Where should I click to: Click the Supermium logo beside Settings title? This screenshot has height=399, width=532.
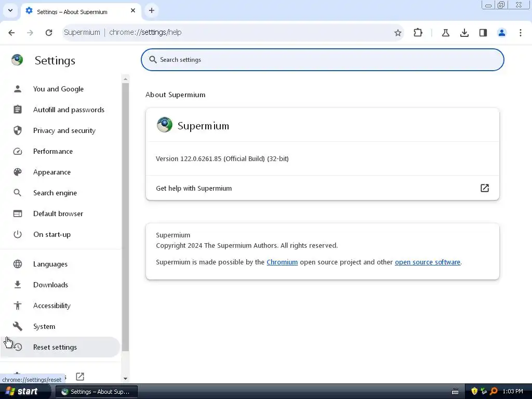pos(17,60)
